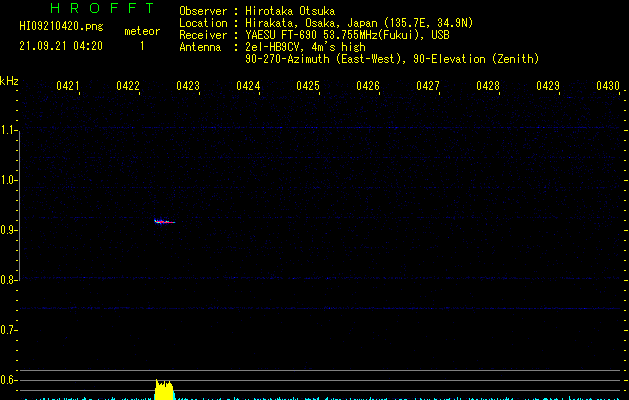Click the 0.9 kHz axis label

point(8,230)
